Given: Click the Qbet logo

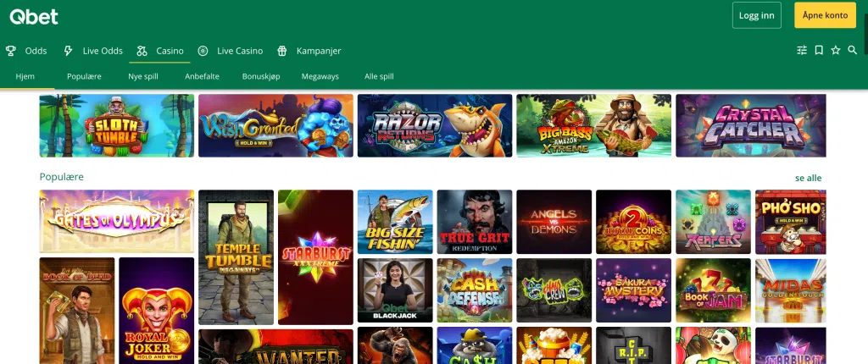Looking at the screenshot, I should [34, 17].
